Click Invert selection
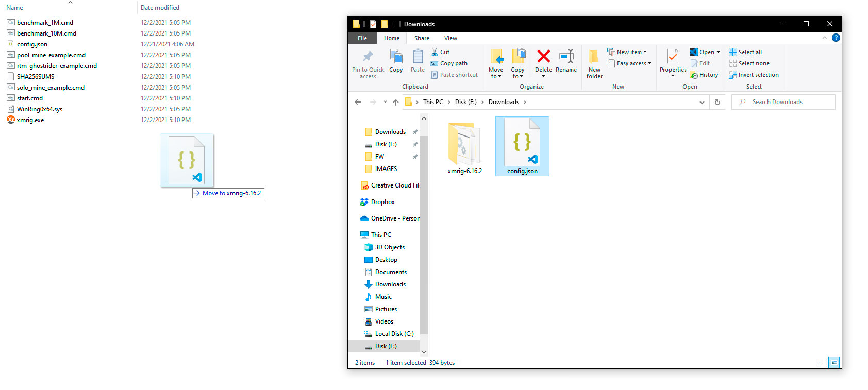The width and height of the screenshot is (868, 390). pos(754,75)
